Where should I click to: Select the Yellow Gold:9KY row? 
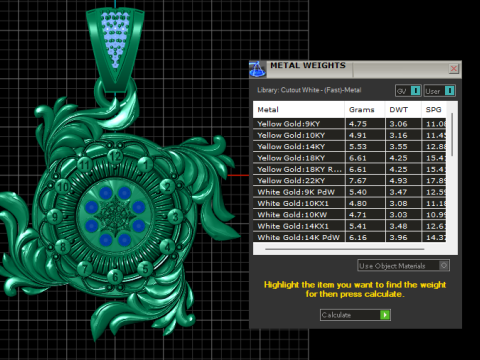click(349, 124)
